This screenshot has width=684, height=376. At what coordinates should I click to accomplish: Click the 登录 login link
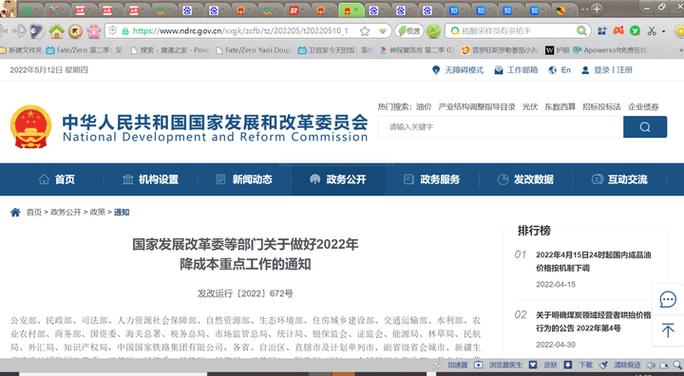click(602, 70)
